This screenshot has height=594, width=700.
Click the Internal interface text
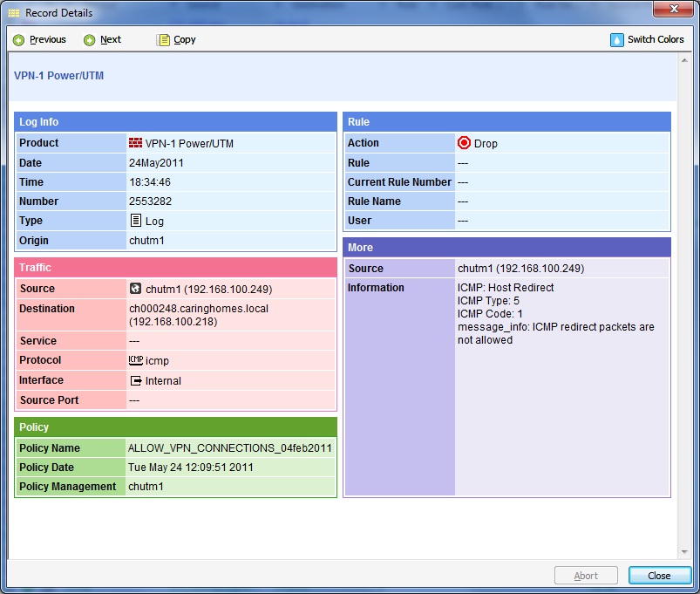click(x=163, y=381)
